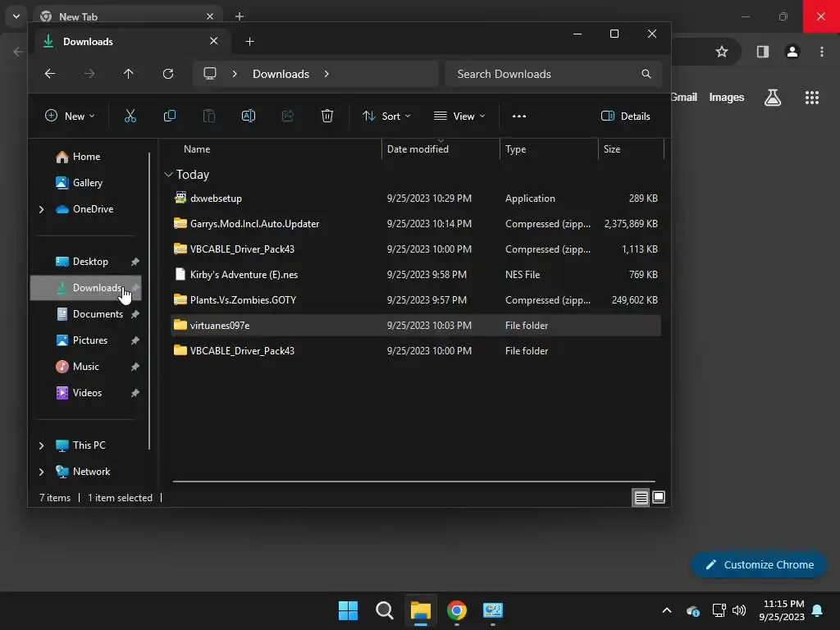Select Kirby's Adventure (E).nes file
The width and height of the screenshot is (840, 630).
[x=416, y=274]
